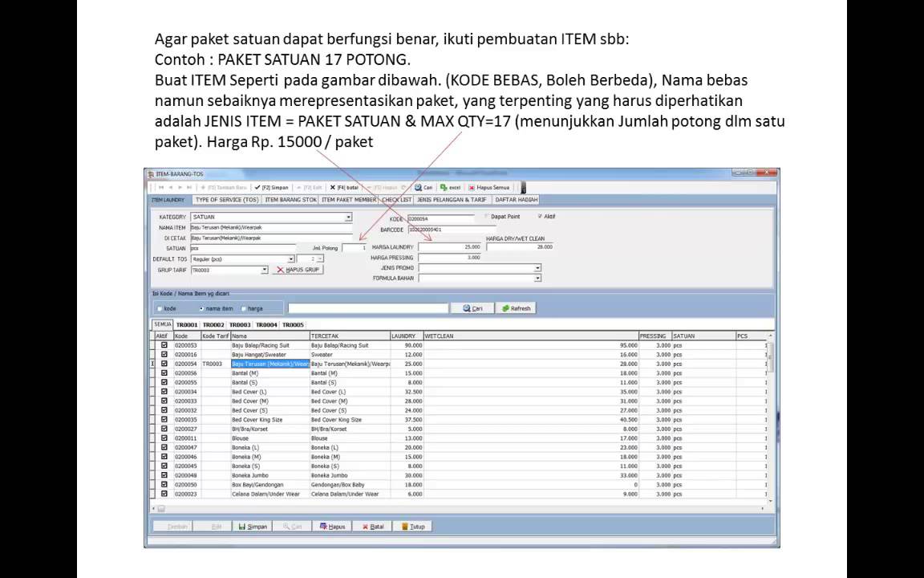Click NAMA ITEM input field

[271, 227]
